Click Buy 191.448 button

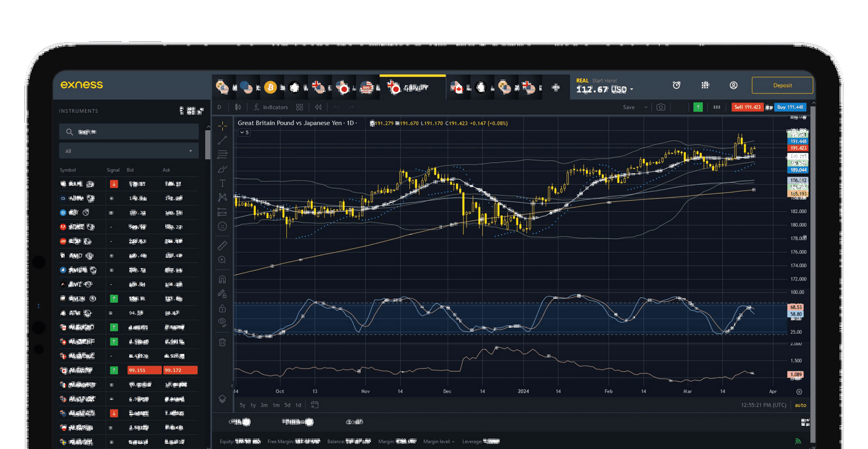[790, 107]
